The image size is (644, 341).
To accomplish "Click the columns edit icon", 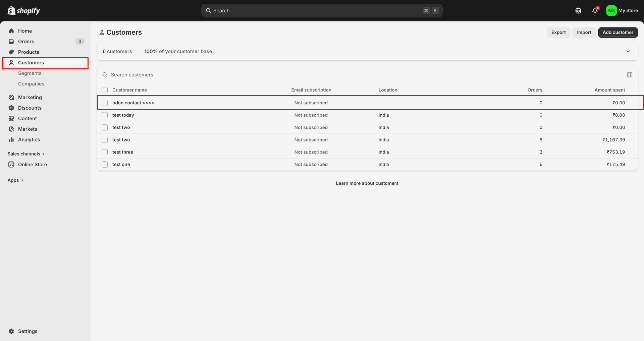I will coord(630,75).
